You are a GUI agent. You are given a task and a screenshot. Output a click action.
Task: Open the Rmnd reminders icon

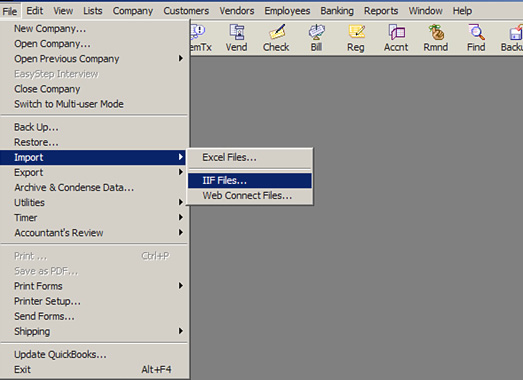[x=436, y=38]
